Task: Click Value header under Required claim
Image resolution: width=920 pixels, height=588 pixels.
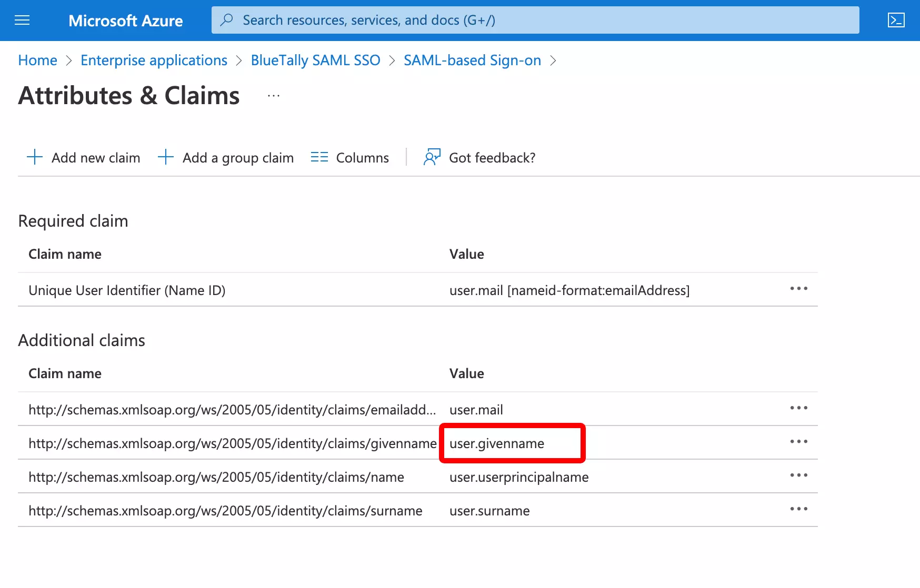Action: click(x=467, y=254)
